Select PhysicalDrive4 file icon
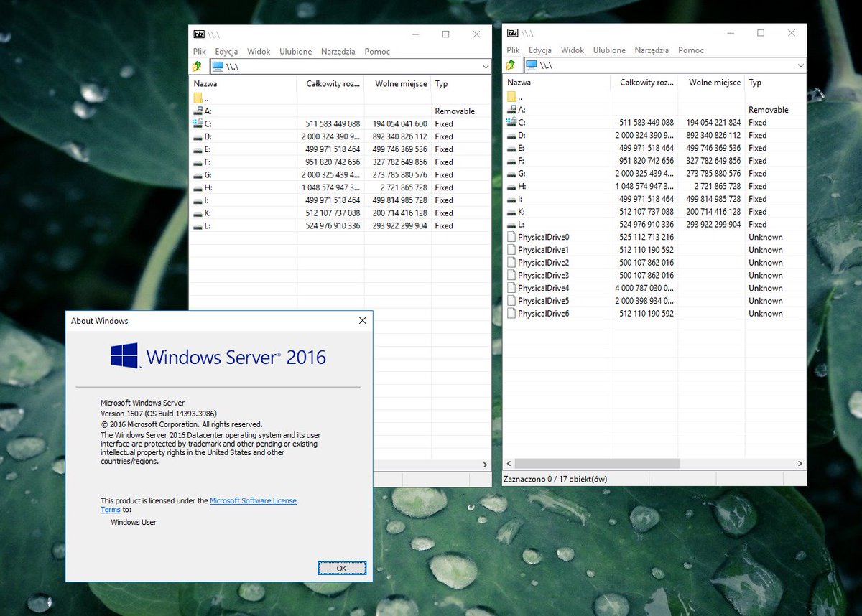 tap(511, 288)
